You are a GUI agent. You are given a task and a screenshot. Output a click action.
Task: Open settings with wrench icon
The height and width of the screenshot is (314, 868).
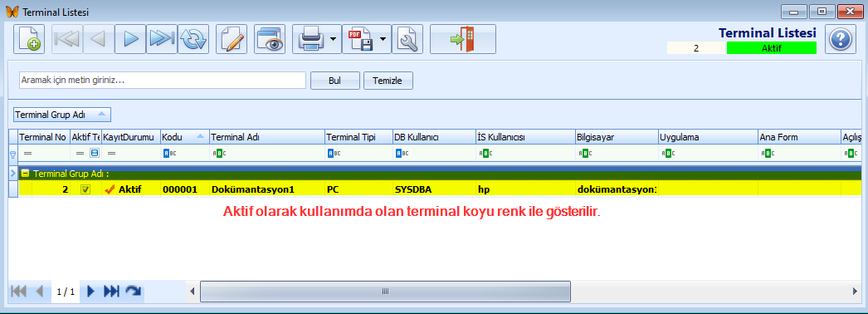point(407,39)
